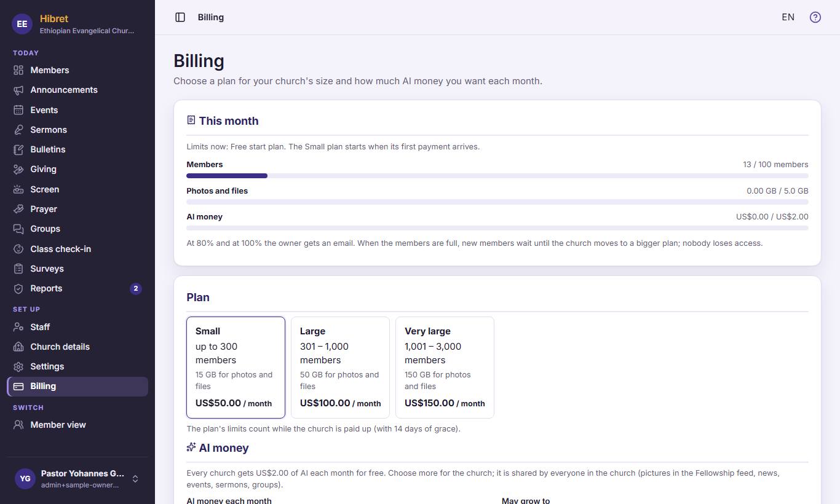Viewport: 840px width, 504px height.
Task: Select the Small plan card
Action: 236,368
